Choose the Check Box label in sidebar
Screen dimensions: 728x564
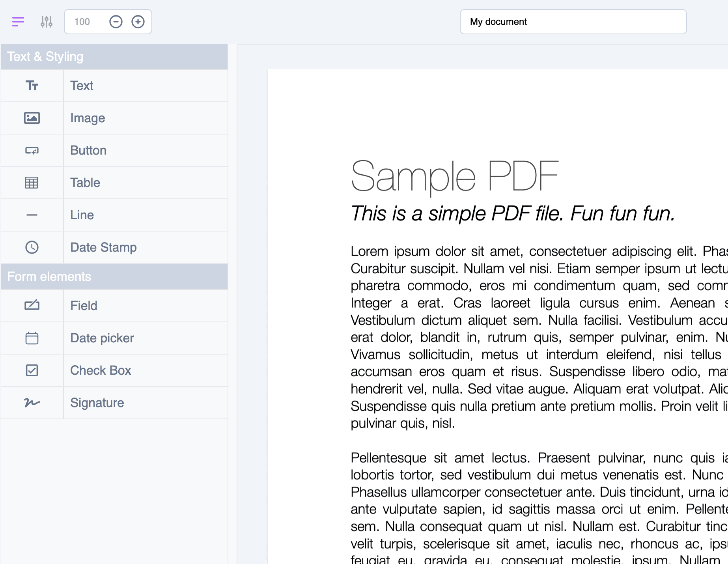(x=101, y=370)
